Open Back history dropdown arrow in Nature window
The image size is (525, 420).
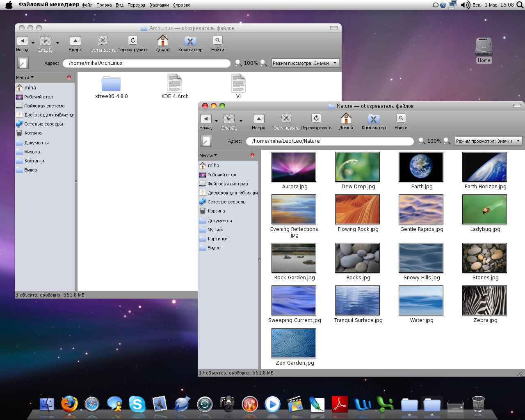216,121
